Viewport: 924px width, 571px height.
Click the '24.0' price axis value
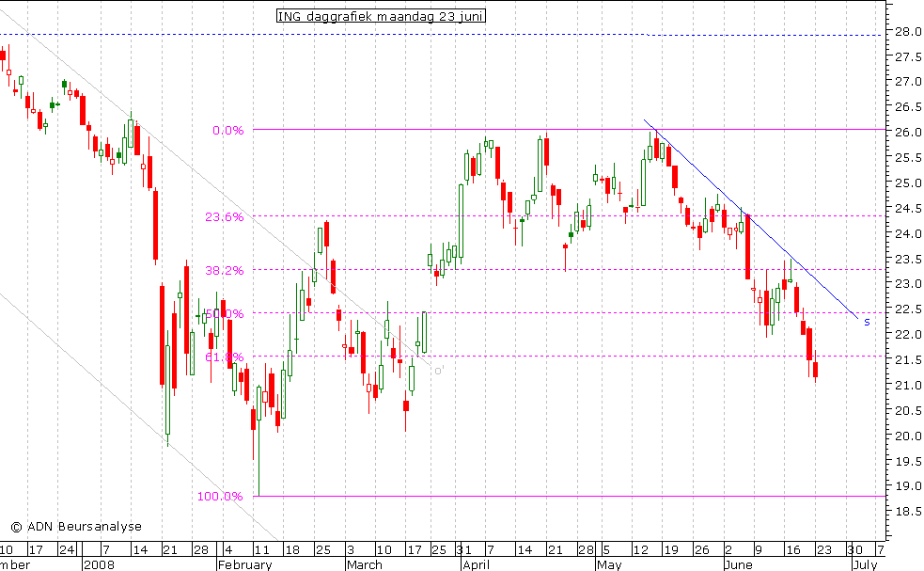(908, 233)
